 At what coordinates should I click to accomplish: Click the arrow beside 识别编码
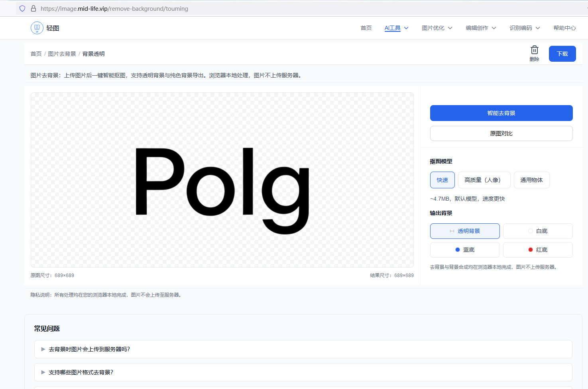(x=538, y=28)
